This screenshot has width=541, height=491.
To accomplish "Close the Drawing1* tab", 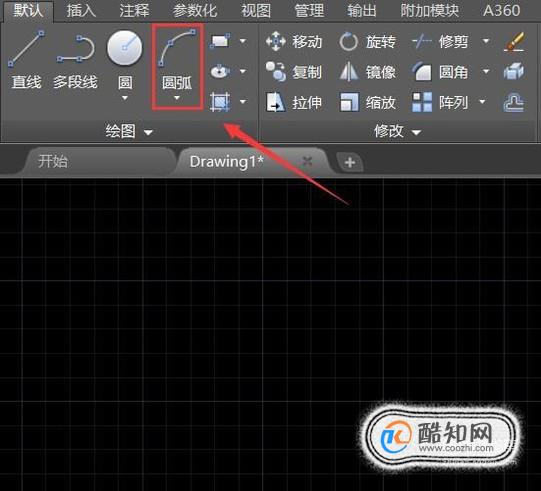I will click(307, 161).
